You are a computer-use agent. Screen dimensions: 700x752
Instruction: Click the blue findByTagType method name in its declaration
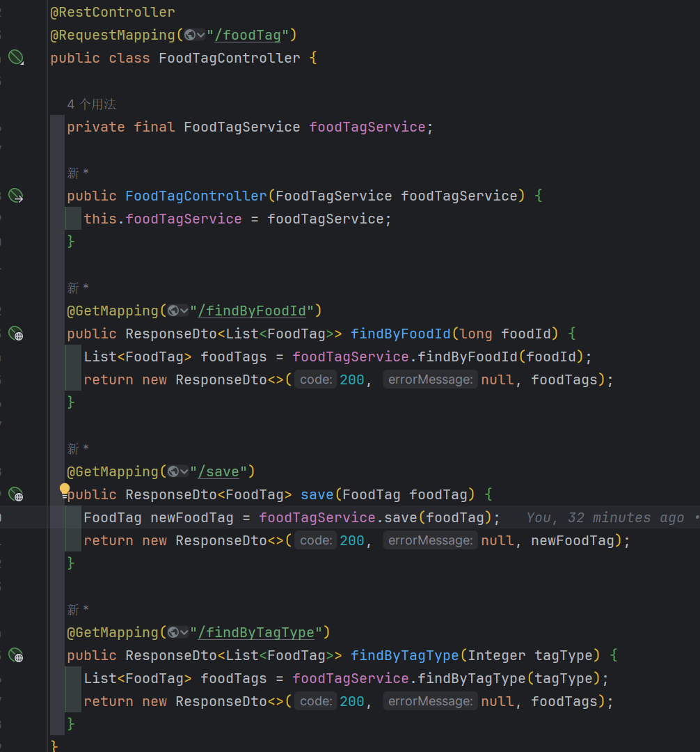(405, 656)
